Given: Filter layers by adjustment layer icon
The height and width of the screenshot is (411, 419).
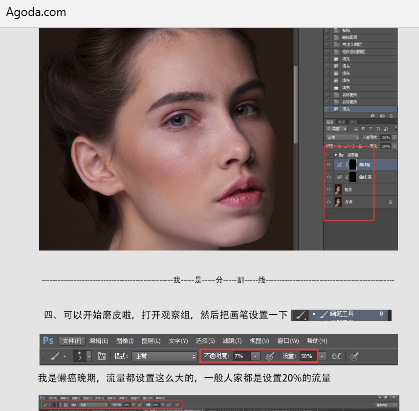Looking at the screenshot, I should coord(364,129).
